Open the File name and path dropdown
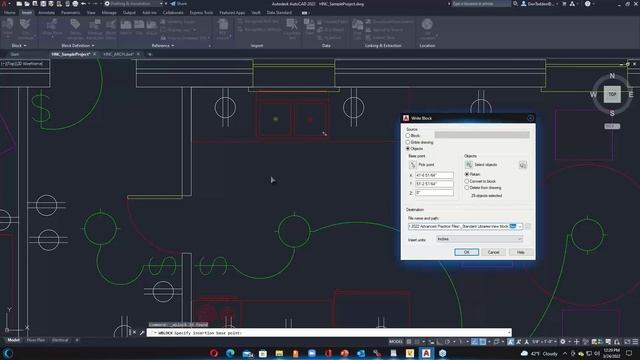 520,227
